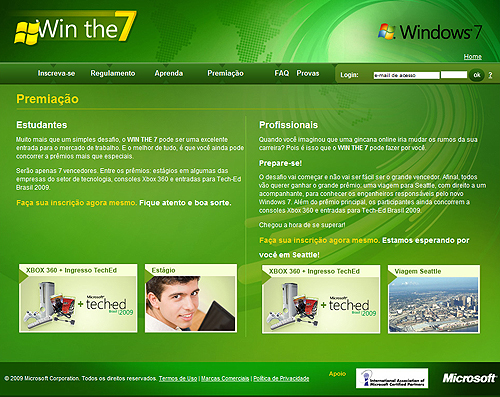Open the Estágio prize card
The width and height of the screenshot is (500, 397).
pos(191,298)
